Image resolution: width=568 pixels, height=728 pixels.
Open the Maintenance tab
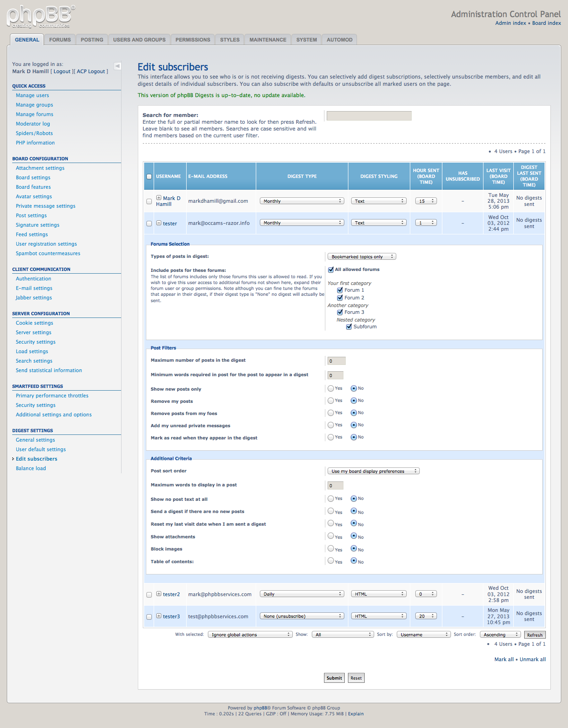tap(268, 40)
